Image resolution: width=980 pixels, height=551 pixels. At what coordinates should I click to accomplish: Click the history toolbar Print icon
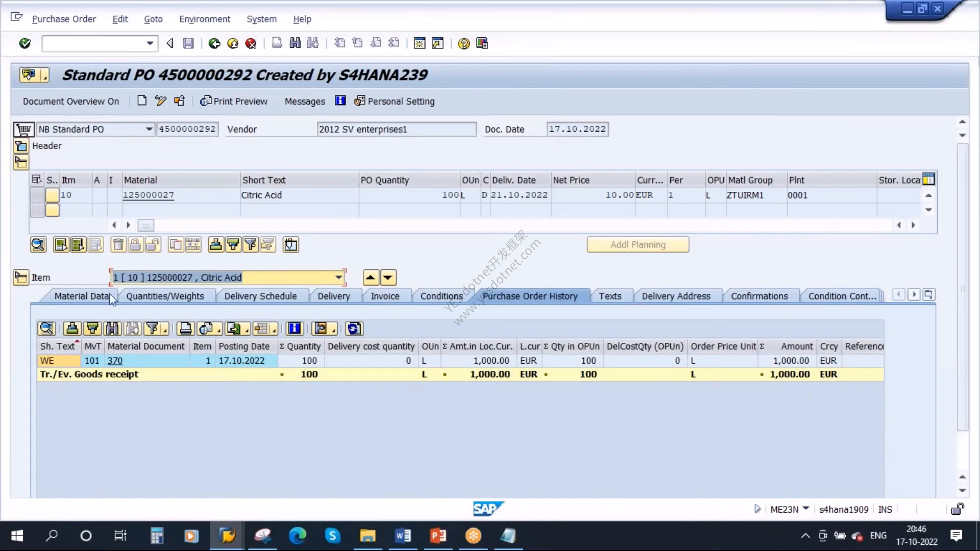(185, 329)
